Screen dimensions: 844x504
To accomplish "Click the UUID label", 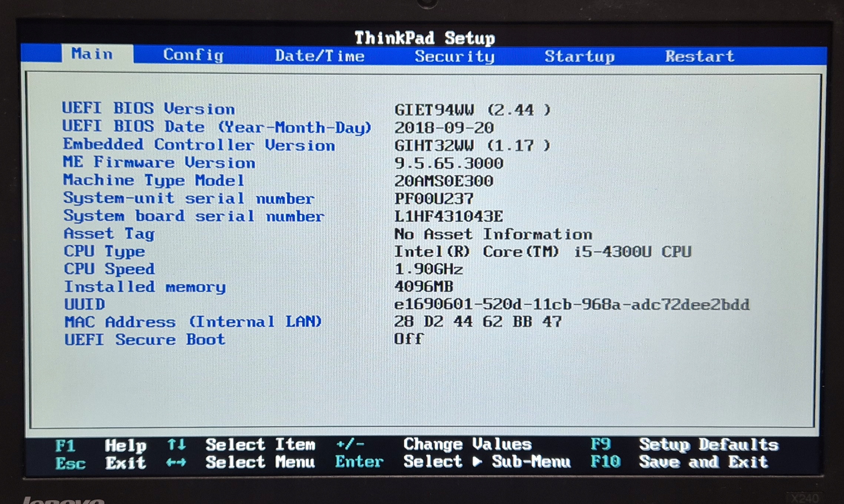I will pos(85,304).
